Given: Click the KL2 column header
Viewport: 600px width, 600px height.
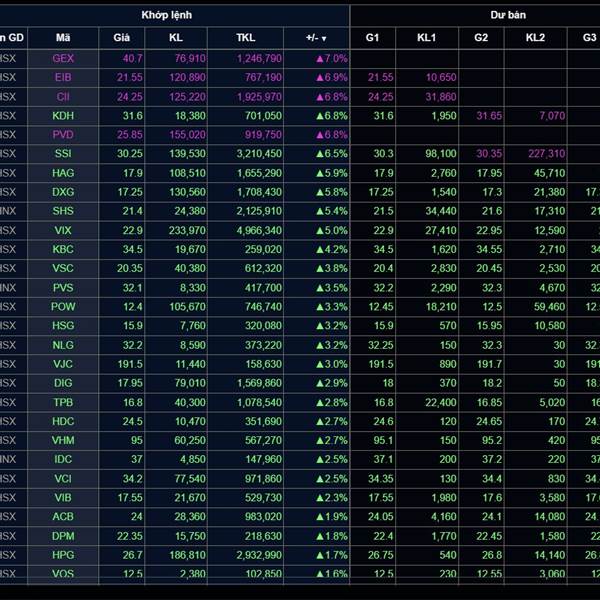Looking at the screenshot, I should pos(535,38).
